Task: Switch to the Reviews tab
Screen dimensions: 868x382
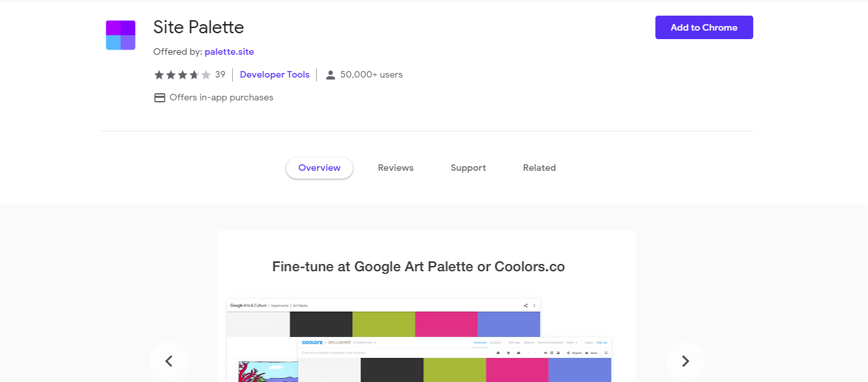Action: point(395,168)
